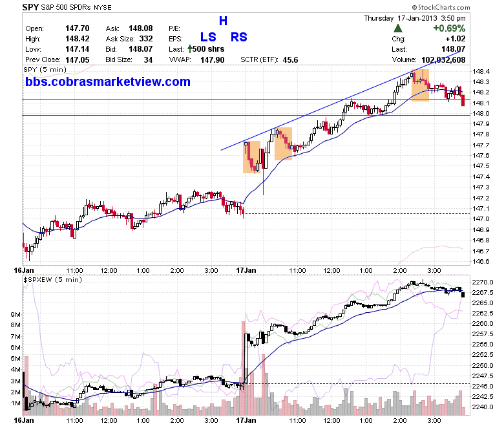
Task: Click the green up-triangle change indicator
Action: tap(398, 28)
